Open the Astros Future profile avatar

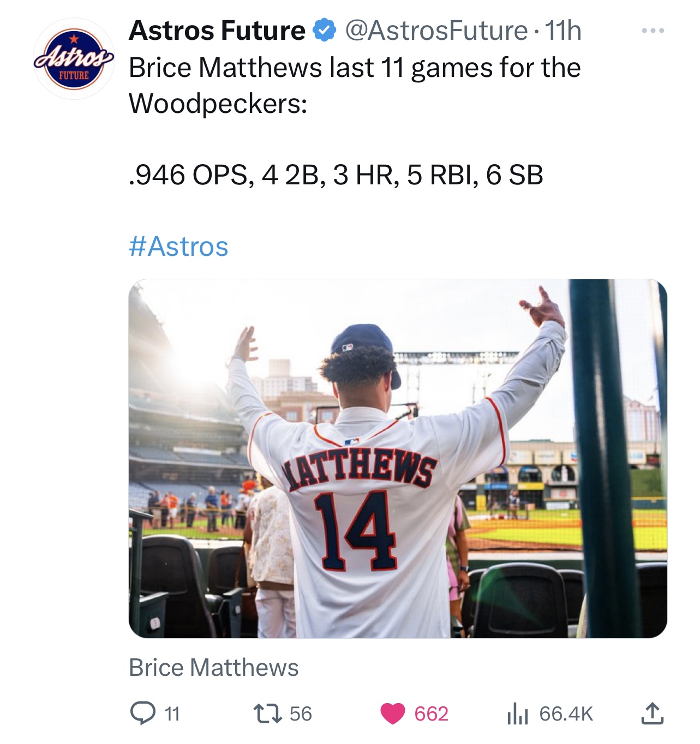pyautogui.click(x=74, y=59)
